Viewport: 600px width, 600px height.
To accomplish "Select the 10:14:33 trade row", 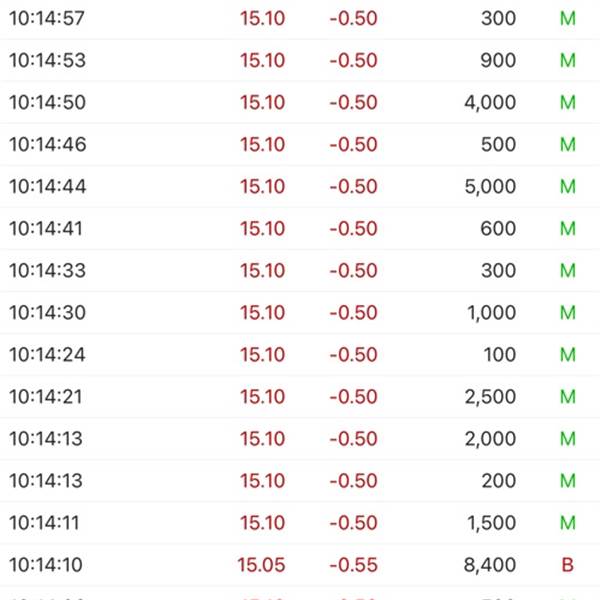I will [x=300, y=271].
